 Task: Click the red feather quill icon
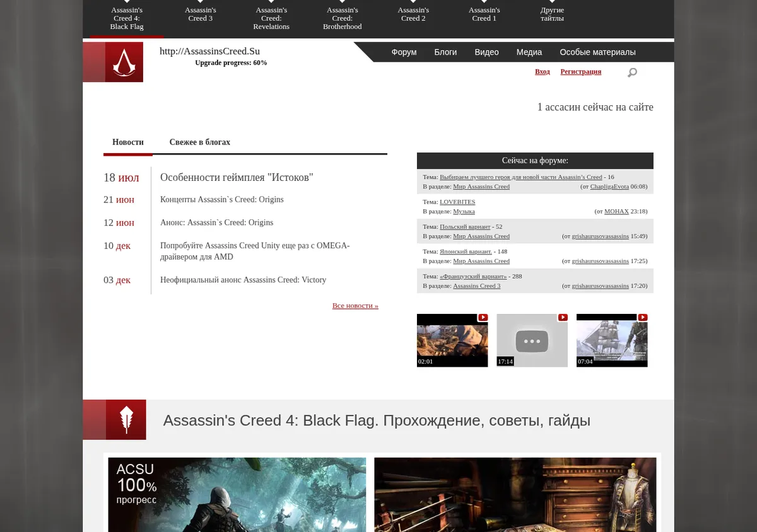point(126,420)
